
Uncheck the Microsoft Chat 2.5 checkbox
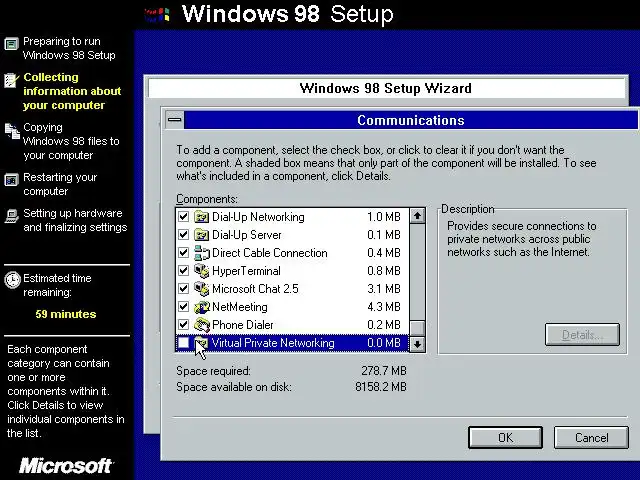click(x=184, y=289)
